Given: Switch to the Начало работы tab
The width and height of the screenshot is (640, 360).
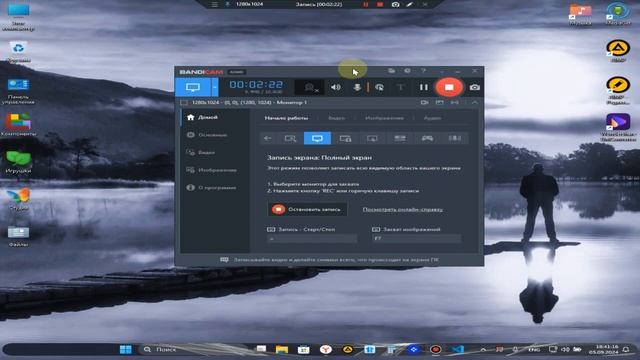Looking at the screenshot, I should point(286,118).
